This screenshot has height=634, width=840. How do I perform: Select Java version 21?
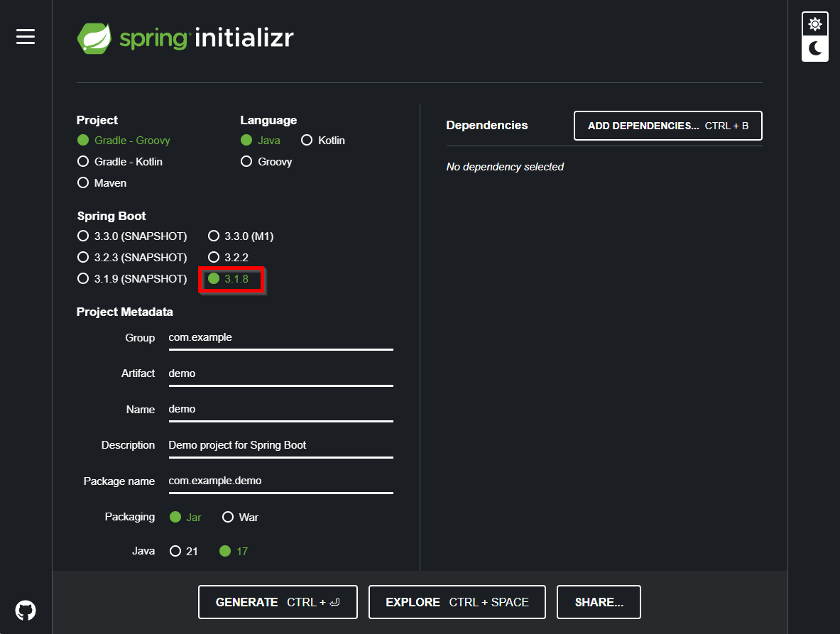[x=184, y=551]
